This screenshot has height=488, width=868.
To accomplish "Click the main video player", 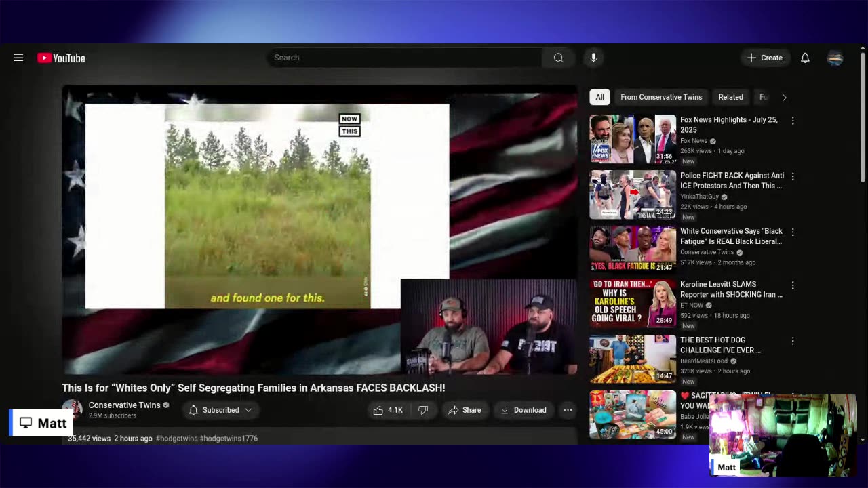I will [x=319, y=230].
